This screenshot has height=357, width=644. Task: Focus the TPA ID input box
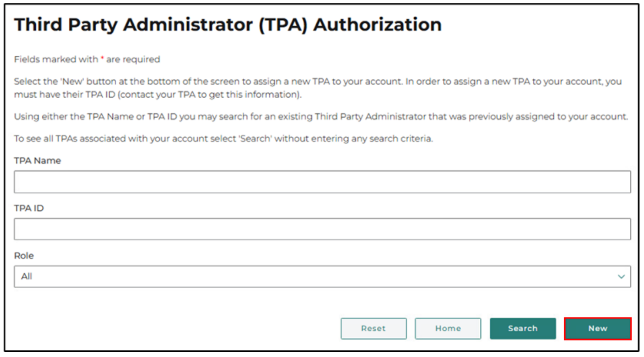click(322, 229)
